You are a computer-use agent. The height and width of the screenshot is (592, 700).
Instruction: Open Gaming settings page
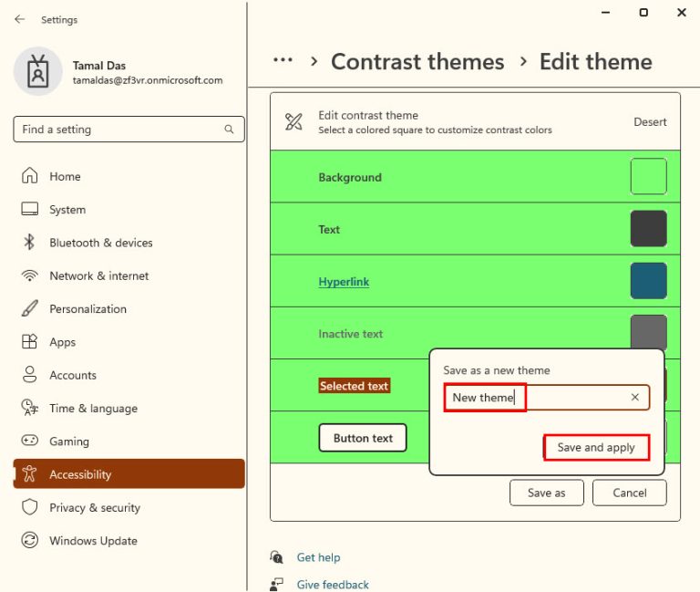[x=129, y=441]
